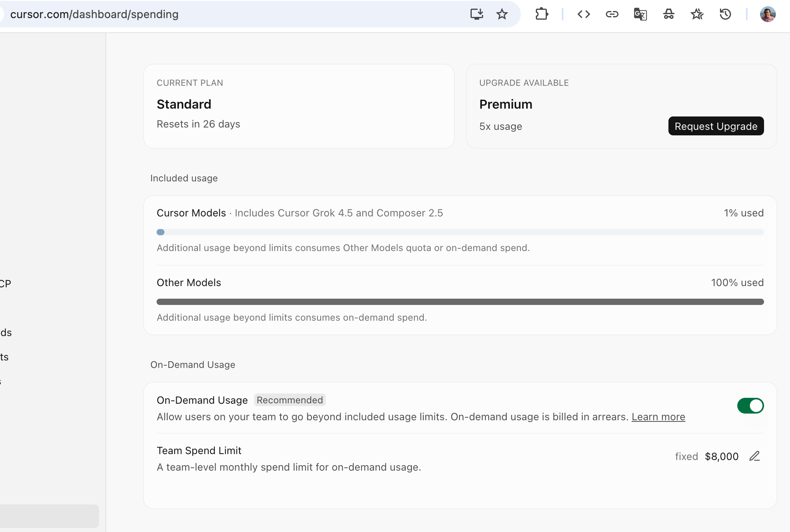790x532 pixels.
Task: Click the Other Models usage progress bar
Action: click(460, 302)
